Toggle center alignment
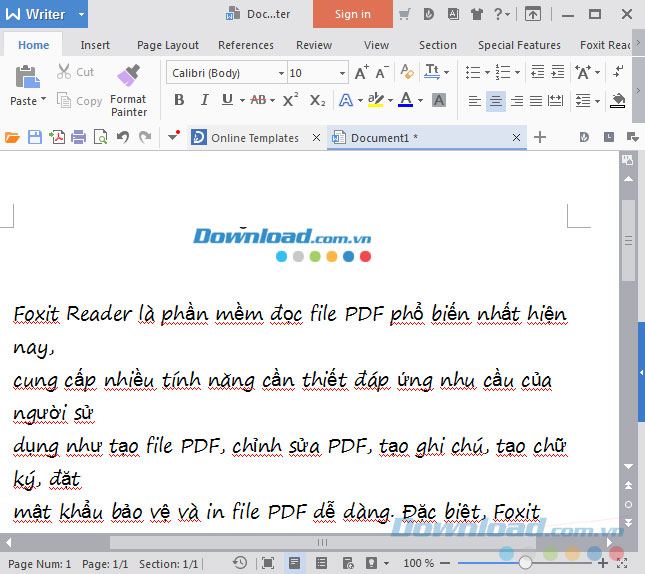Image resolution: width=645 pixels, height=574 pixels. [496, 100]
